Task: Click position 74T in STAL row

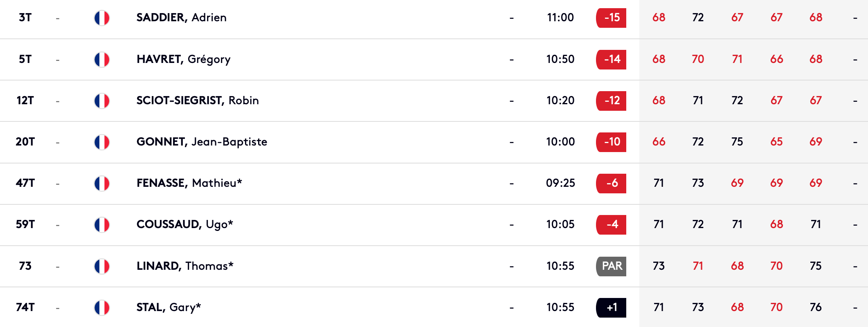Action: [25, 307]
